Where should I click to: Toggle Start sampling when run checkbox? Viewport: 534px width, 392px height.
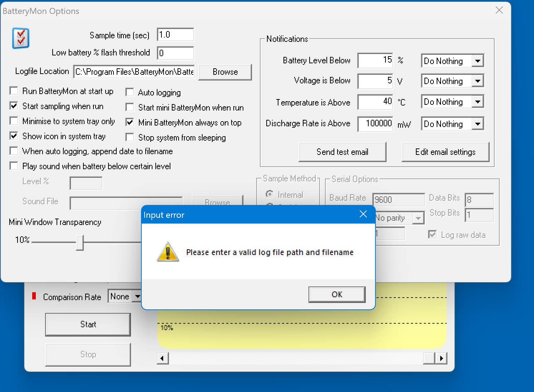[14, 106]
